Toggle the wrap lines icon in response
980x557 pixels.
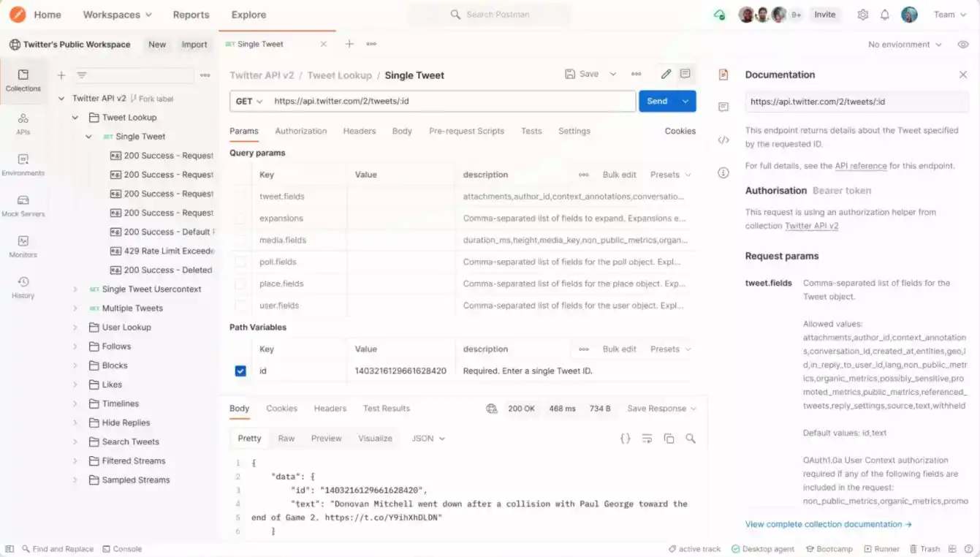[647, 439]
